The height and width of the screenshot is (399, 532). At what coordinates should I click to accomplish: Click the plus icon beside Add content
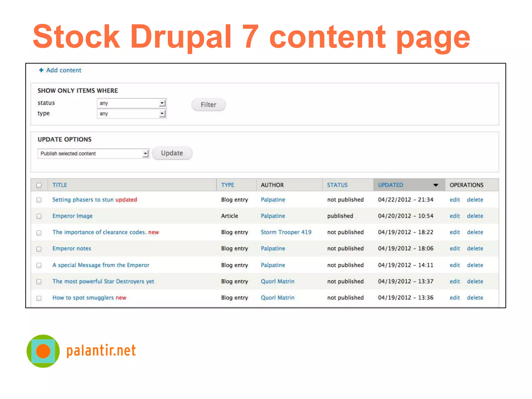41,70
